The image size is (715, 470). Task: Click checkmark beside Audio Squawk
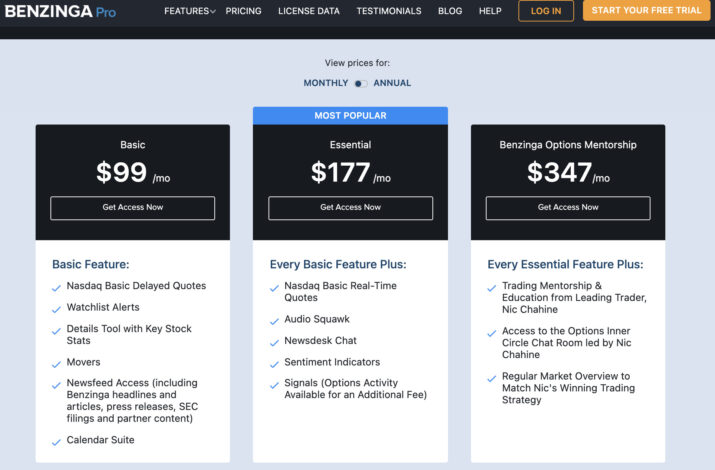(274, 321)
